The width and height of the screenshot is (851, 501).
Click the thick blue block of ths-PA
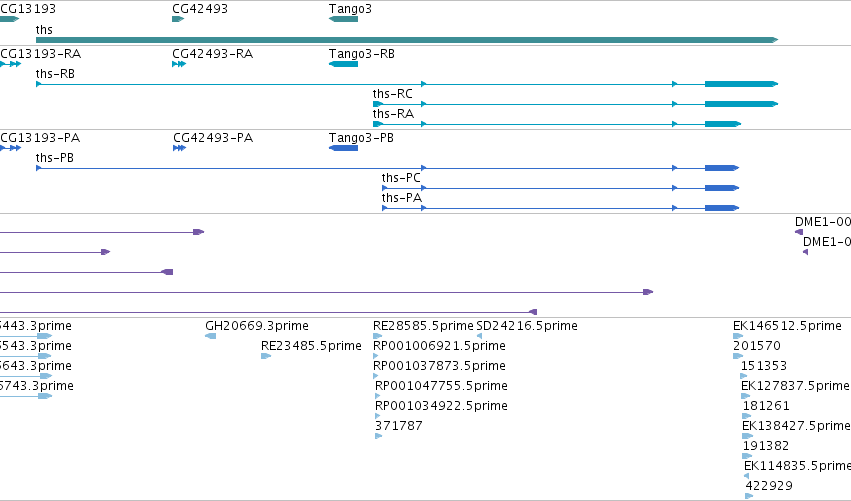click(x=722, y=208)
